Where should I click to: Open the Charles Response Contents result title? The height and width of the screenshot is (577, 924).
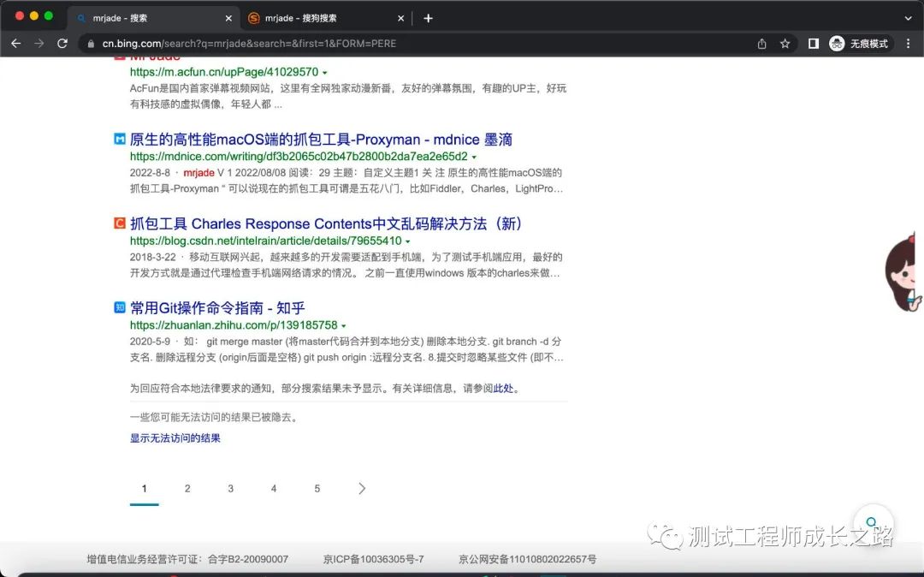coord(327,224)
